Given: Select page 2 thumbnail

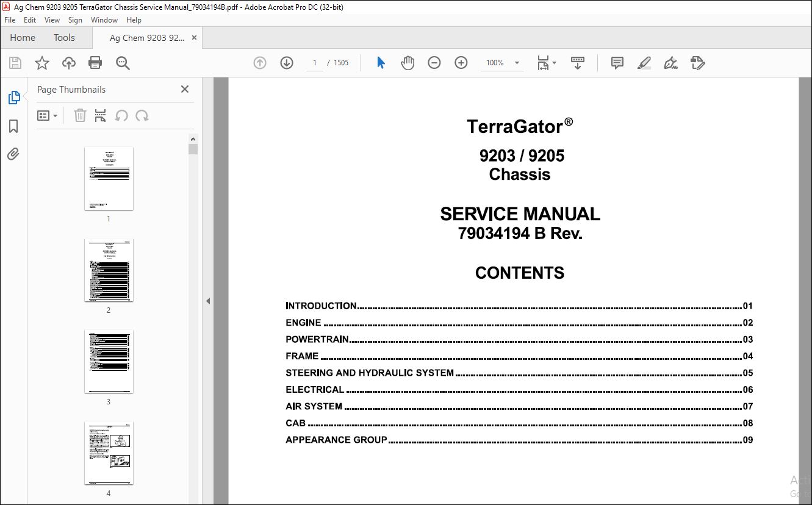Looking at the screenshot, I should pos(109,270).
